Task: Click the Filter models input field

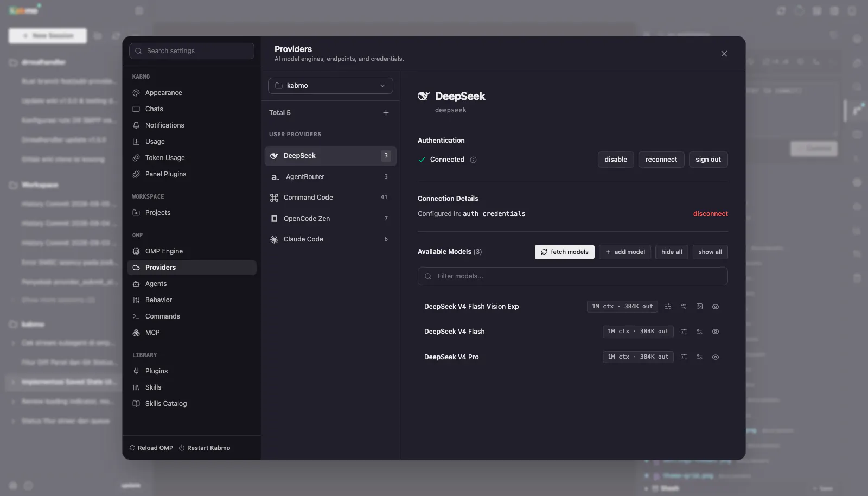Action: coord(572,276)
